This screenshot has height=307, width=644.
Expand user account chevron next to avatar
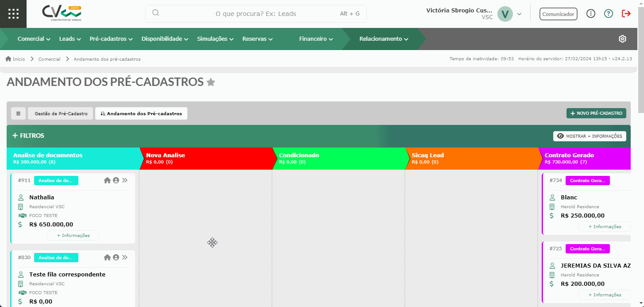(520, 14)
